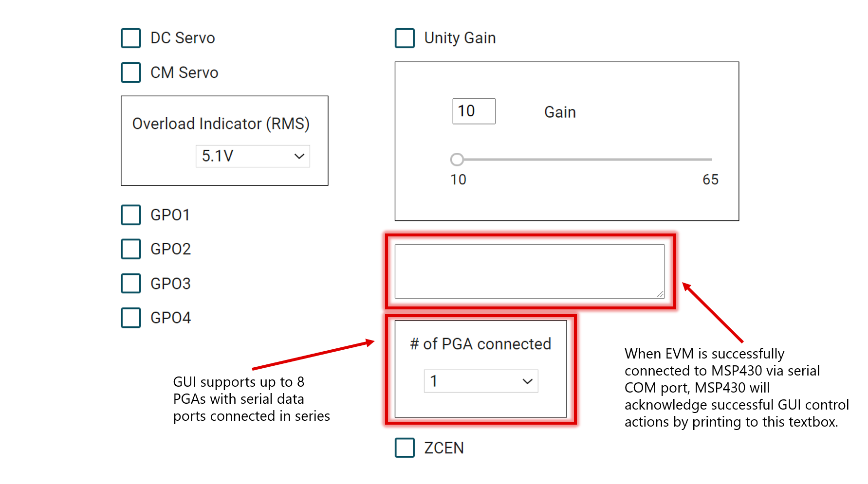Enable the GPO1 checkbox

(131, 215)
